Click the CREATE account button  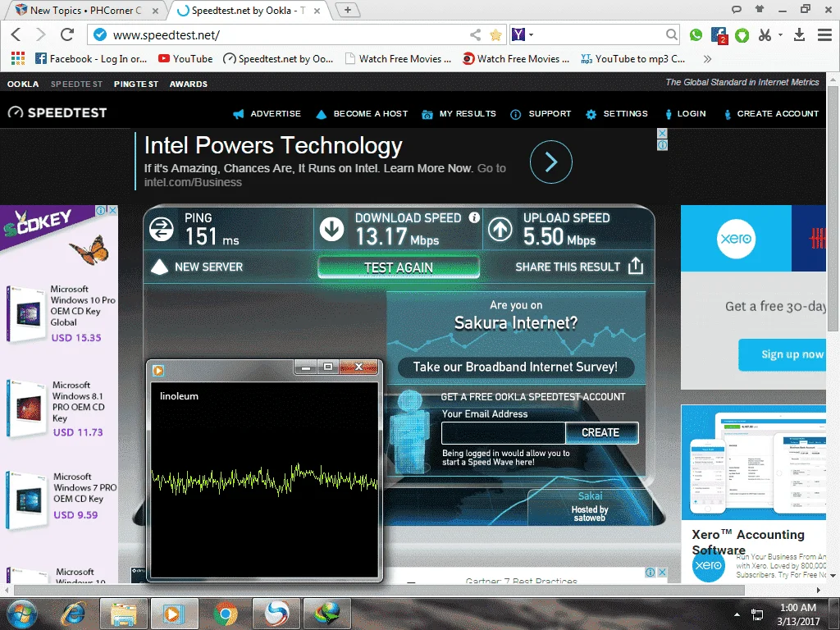601,433
